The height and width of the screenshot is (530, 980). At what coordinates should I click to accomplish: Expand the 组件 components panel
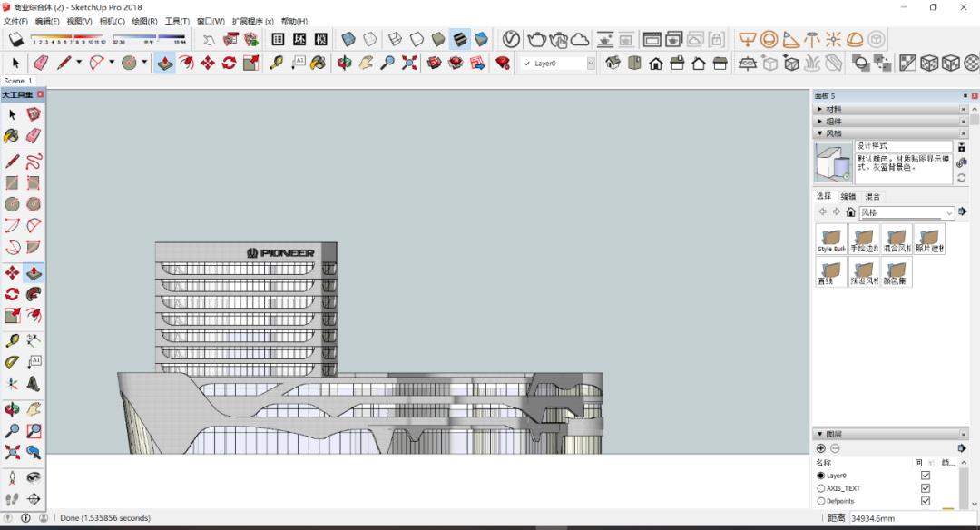[x=820, y=122]
